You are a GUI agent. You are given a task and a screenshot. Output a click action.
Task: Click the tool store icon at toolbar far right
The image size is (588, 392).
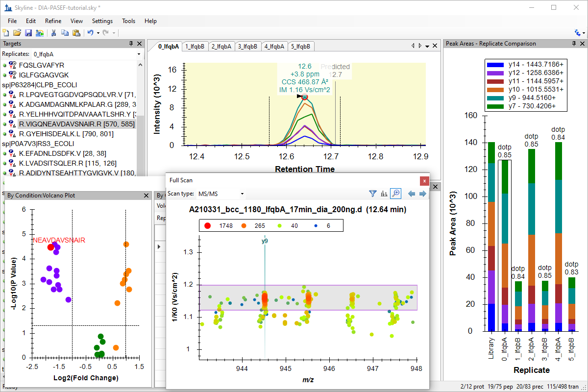click(x=577, y=33)
